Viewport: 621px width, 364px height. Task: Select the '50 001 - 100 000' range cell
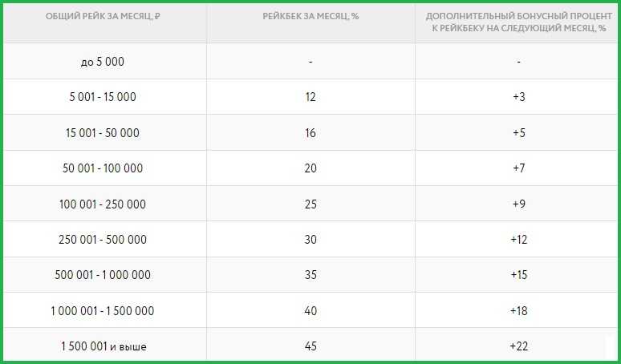[x=103, y=168]
